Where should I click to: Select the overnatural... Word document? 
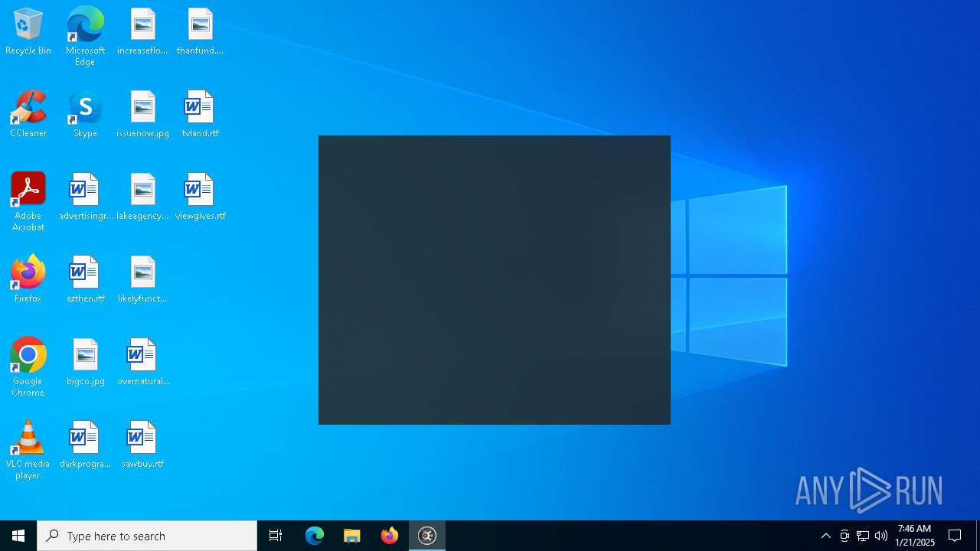tap(142, 363)
